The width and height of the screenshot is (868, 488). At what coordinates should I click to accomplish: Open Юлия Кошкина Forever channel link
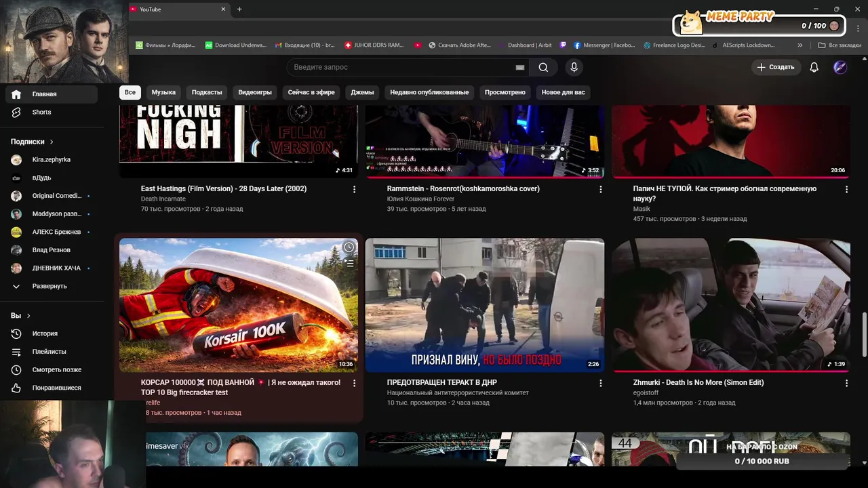tap(420, 199)
